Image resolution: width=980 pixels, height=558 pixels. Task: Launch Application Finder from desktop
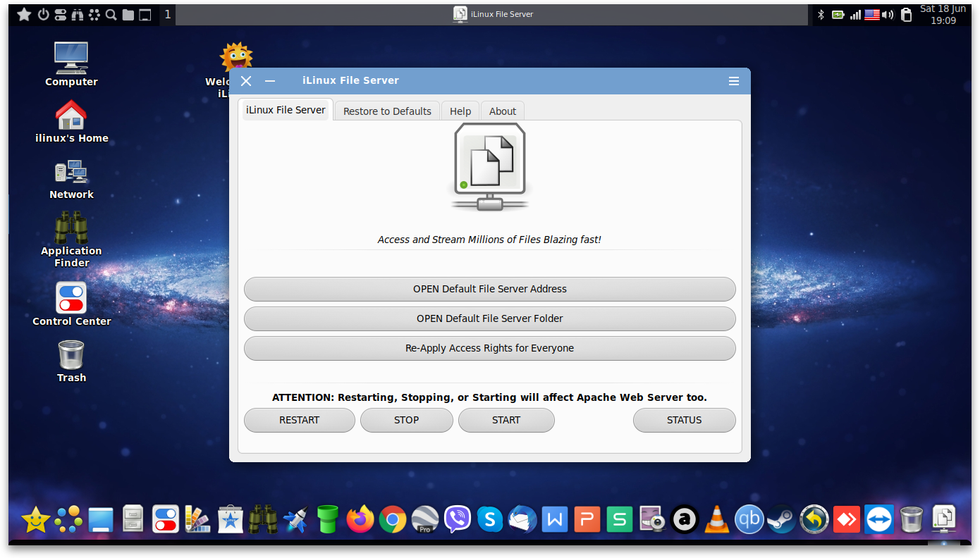pos(71,240)
